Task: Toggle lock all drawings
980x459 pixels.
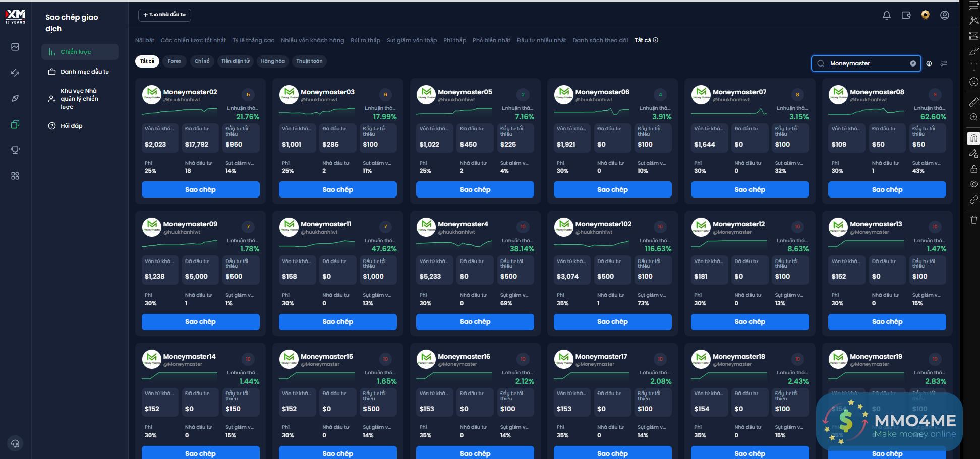Action: click(974, 169)
